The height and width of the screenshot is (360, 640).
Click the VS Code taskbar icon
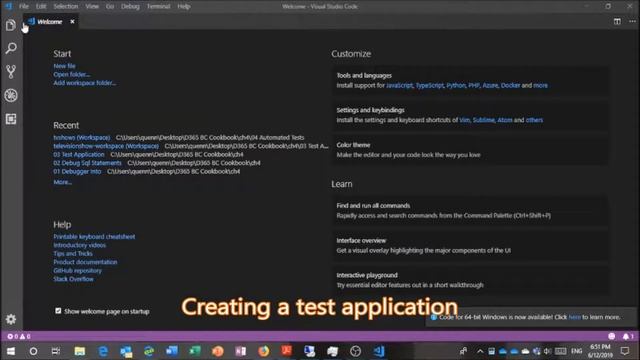pos(378,351)
